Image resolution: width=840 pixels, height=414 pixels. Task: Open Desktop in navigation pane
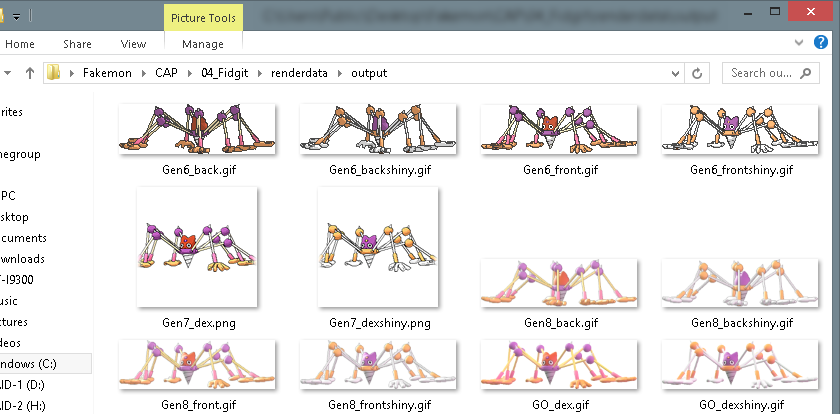click(14, 217)
